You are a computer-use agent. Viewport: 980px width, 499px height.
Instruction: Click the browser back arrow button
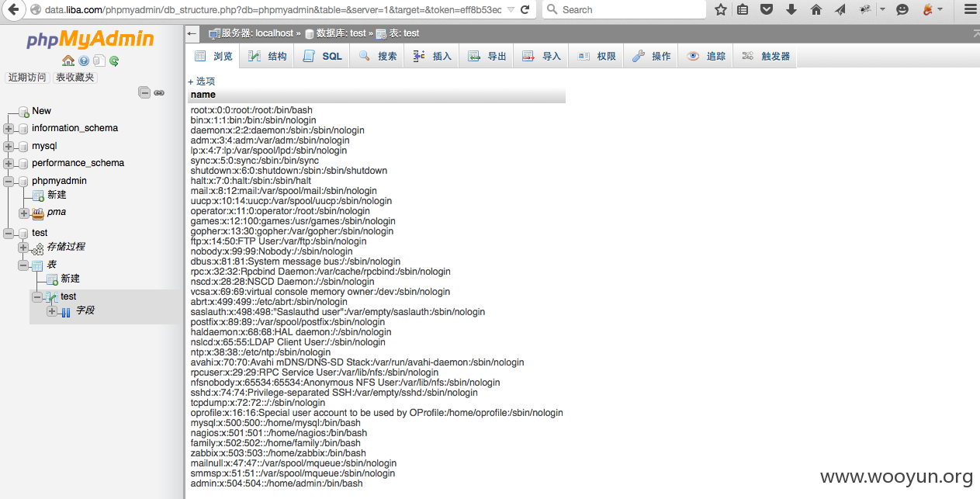click(13, 10)
